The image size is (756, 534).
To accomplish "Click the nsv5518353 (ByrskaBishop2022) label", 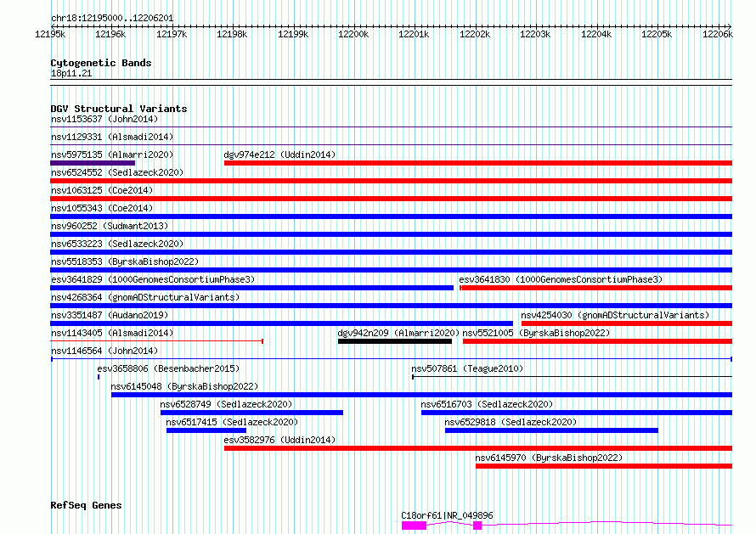I will pyautogui.click(x=125, y=261).
